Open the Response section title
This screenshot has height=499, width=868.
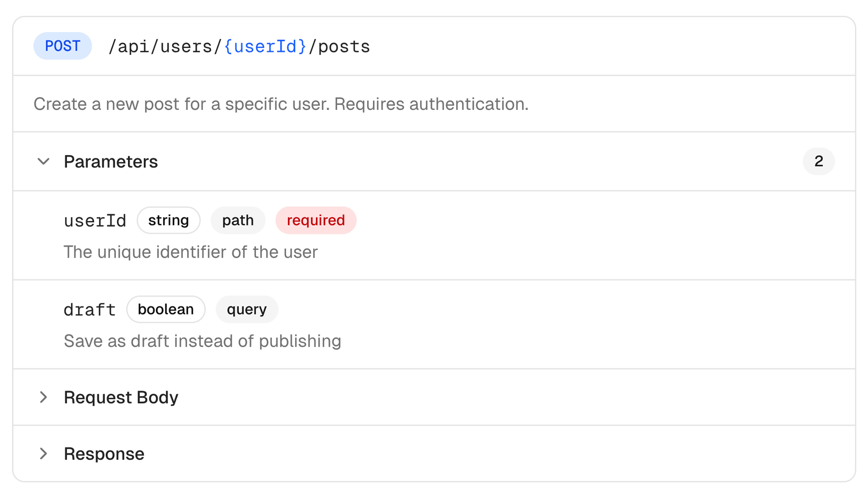[x=104, y=454]
